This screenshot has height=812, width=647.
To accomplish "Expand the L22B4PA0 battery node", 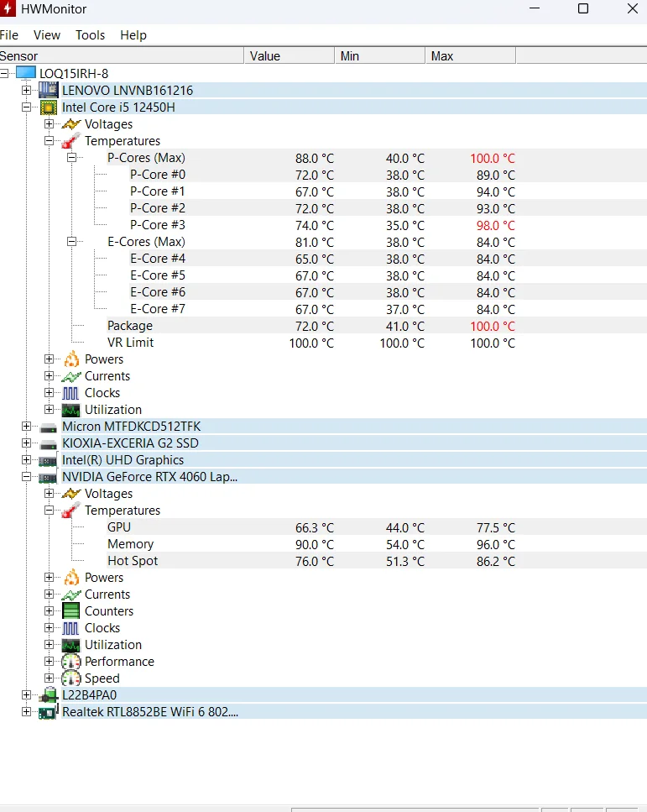I will click(26, 695).
